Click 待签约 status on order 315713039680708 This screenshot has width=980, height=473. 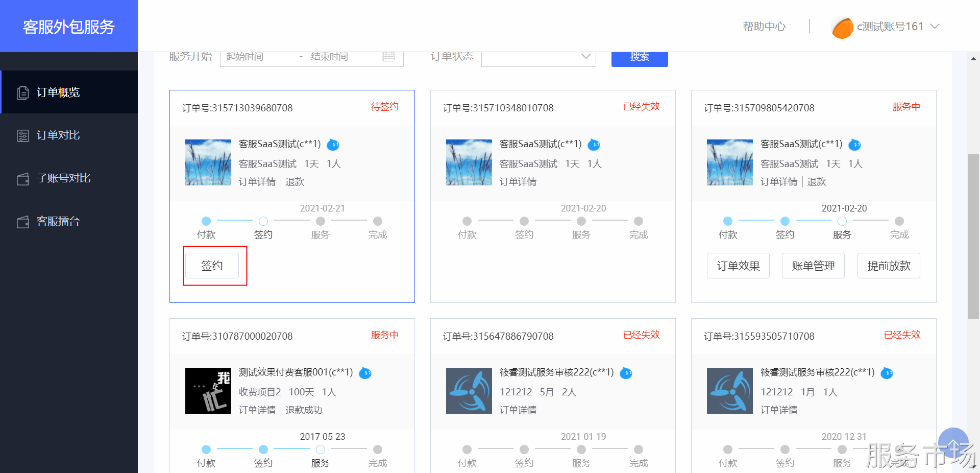click(x=385, y=107)
